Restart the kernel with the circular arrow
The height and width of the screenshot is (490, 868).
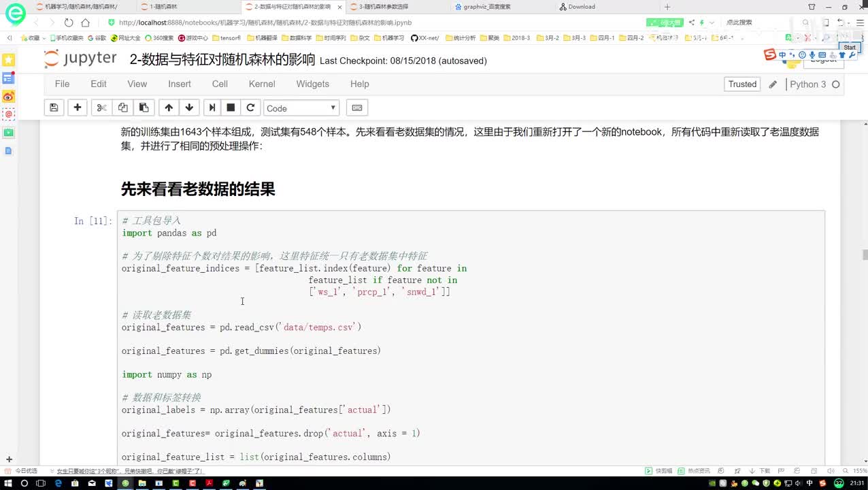click(250, 108)
